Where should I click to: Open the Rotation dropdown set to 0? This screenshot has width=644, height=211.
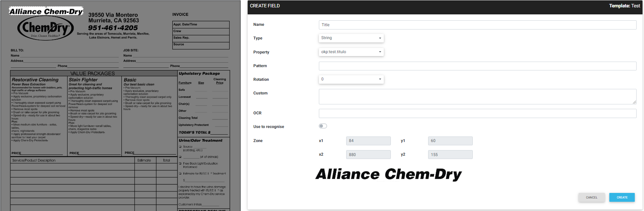[x=351, y=79]
